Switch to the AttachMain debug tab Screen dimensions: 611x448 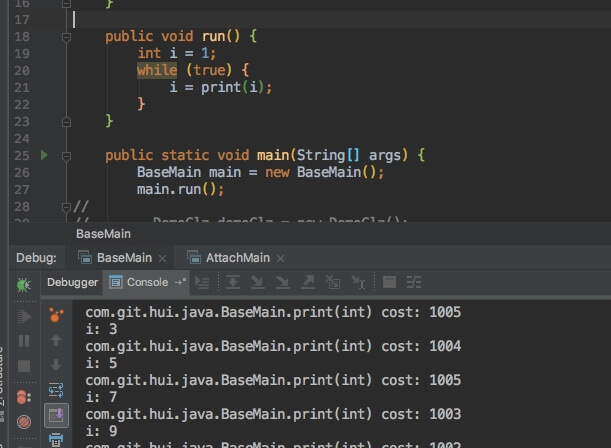(x=238, y=258)
